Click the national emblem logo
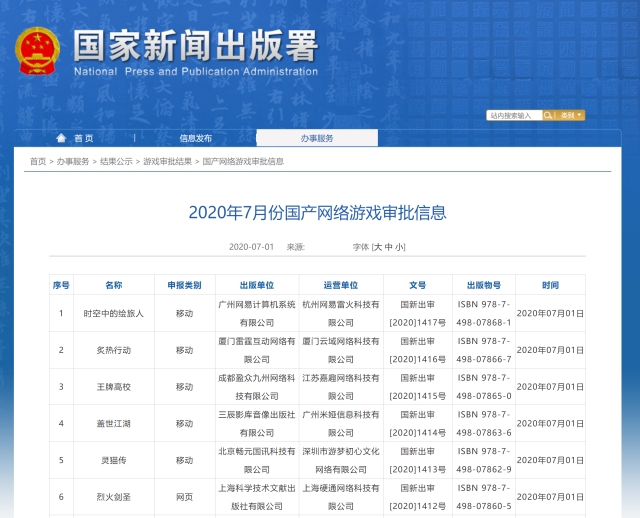 36,49
